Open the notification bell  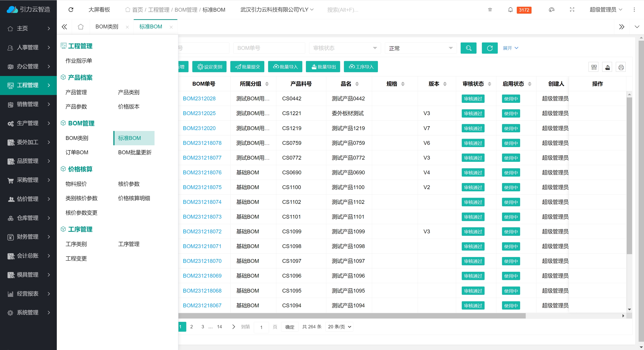(x=510, y=10)
